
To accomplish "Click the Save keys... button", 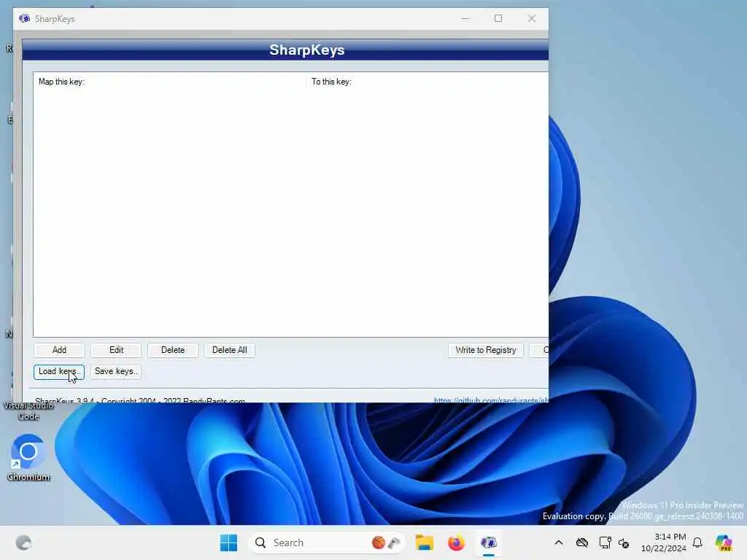I will 116,371.
